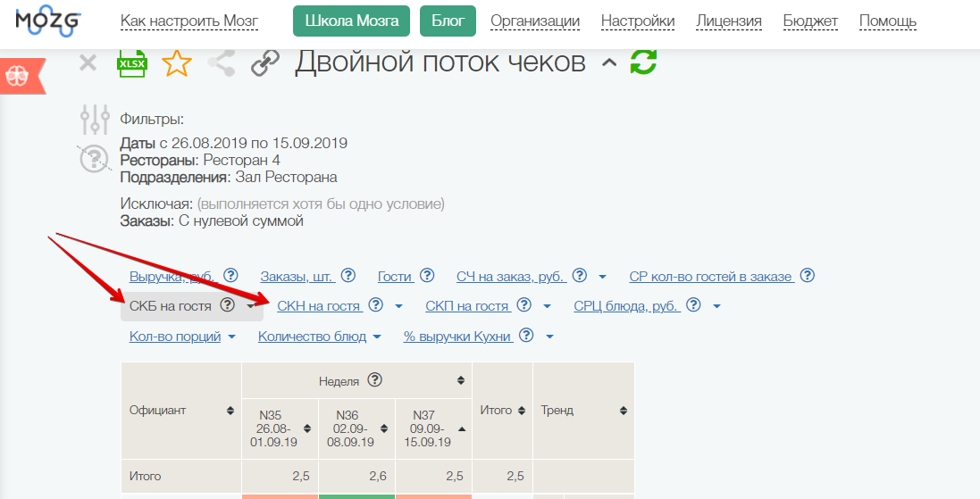Sort by week N37 column arrow
The image size is (980, 499).
tap(461, 428)
